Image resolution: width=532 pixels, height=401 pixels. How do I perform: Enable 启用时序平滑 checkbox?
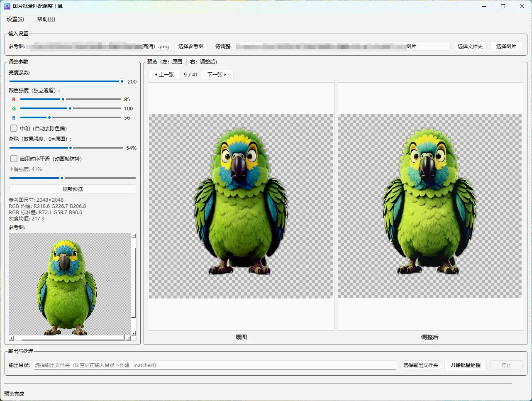pyautogui.click(x=14, y=159)
